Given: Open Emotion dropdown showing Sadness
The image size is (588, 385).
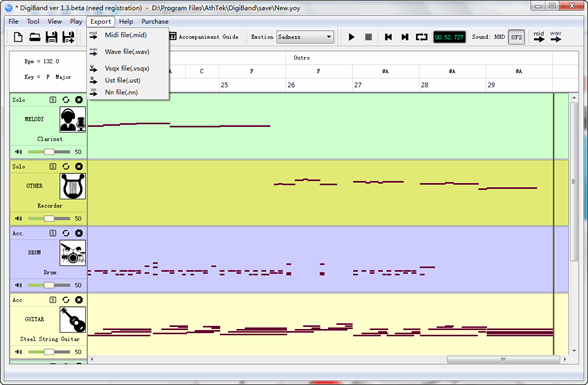Looking at the screenshot, I should [305, 37].
